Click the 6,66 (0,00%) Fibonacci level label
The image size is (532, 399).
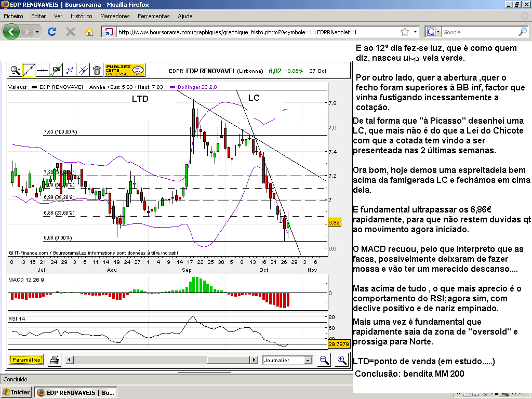click(58, 237)
